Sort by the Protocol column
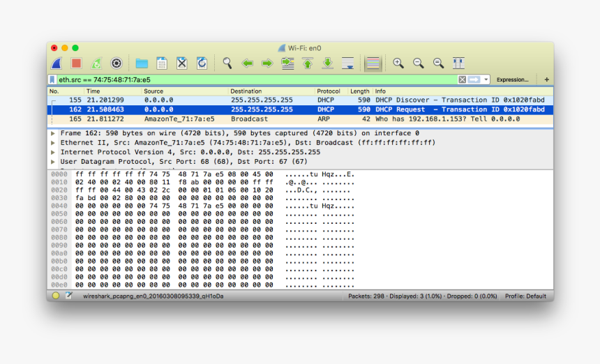 click(331, 91)
